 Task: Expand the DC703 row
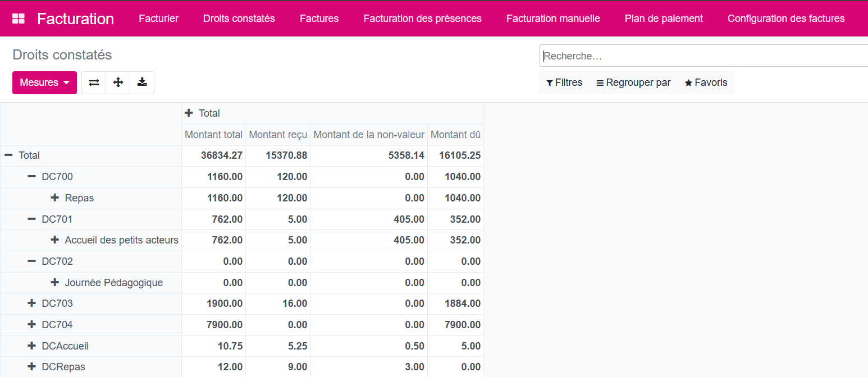click(32, 304)
